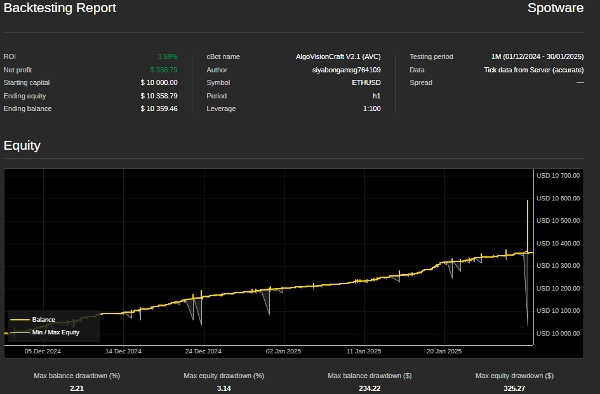Click the 02 Jan 2025 date label
Screen dimensions: 600x394
[x=284, y=351]
